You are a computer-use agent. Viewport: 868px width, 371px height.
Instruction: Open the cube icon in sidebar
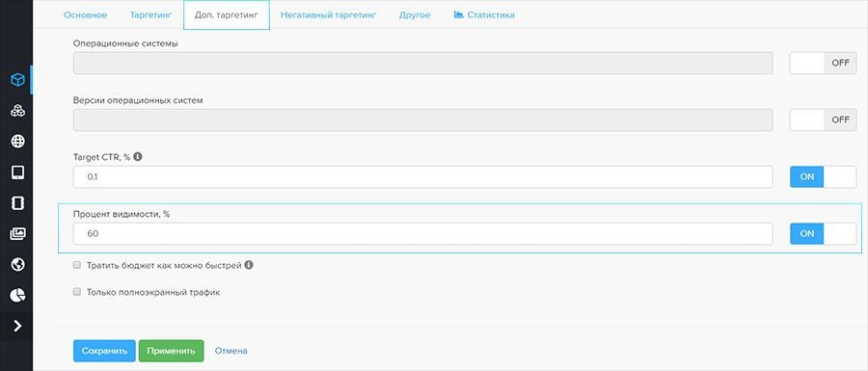[x=17, y=80]
